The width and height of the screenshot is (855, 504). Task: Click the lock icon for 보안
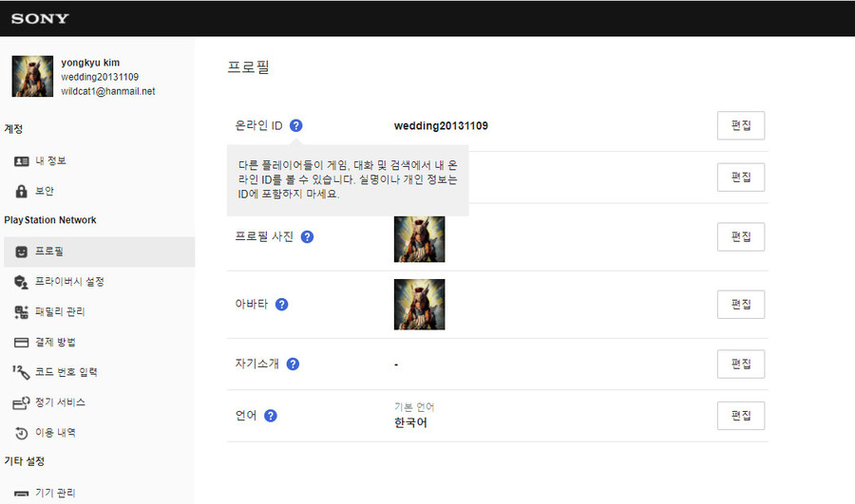coord(21,192)
